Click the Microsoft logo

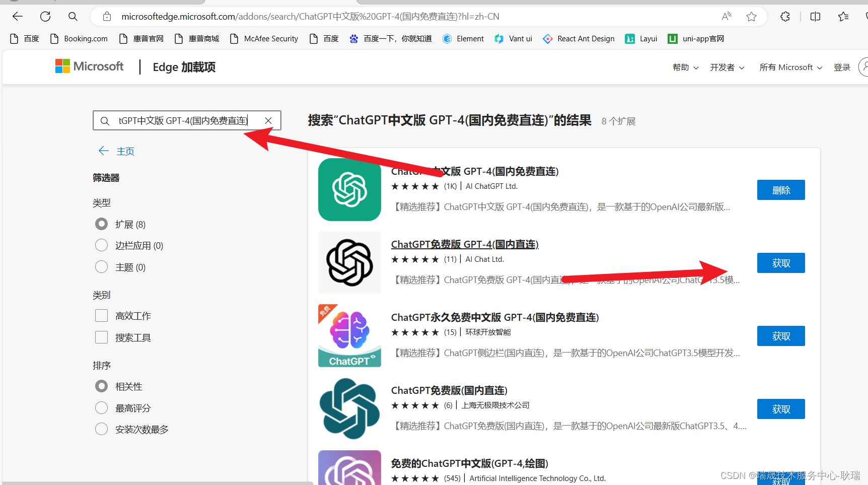[x=89, y=66]
